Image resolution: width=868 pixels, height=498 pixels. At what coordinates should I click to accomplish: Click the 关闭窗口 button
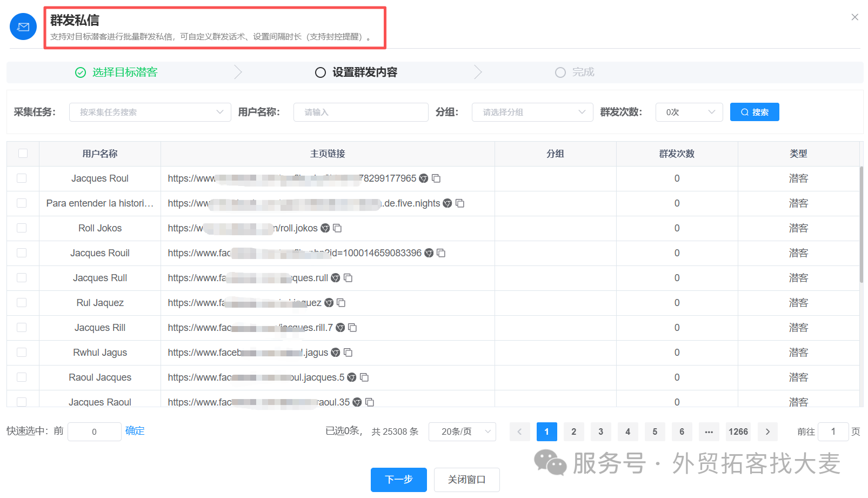467,480
